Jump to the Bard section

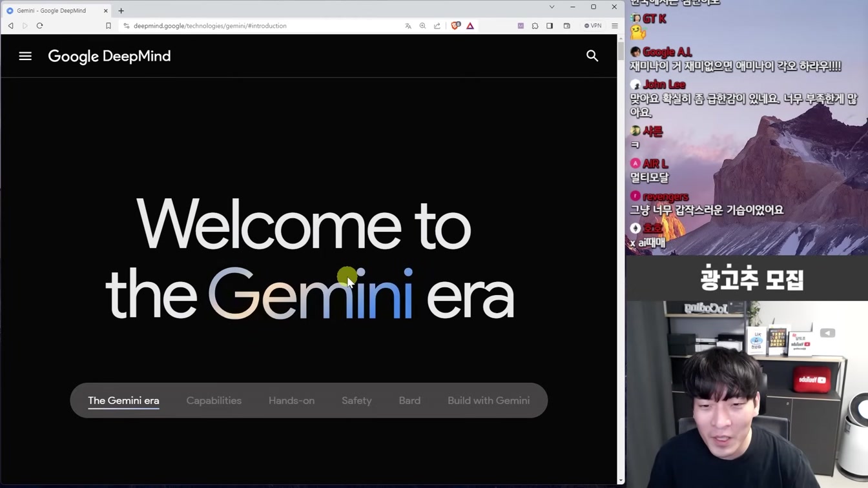[409, 400]
